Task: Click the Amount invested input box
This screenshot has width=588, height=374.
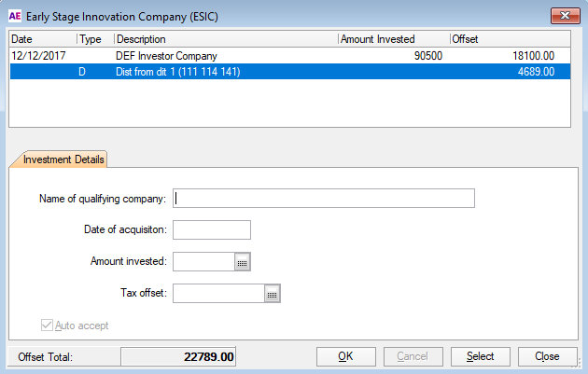Action: pos(203,262)
